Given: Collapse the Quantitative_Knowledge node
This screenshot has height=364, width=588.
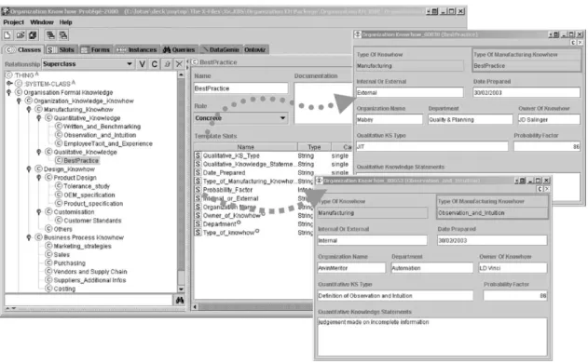Looking at the screenshot, I should coord(38,118).
